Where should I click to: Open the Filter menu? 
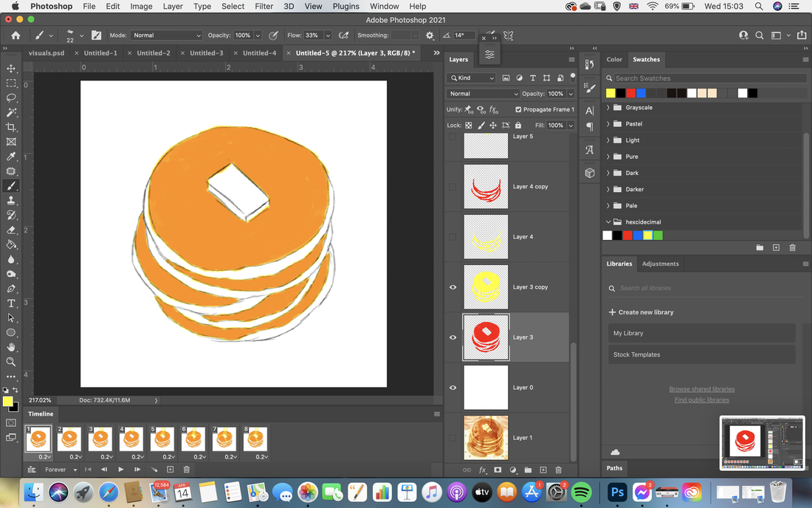tap(264, 6)
